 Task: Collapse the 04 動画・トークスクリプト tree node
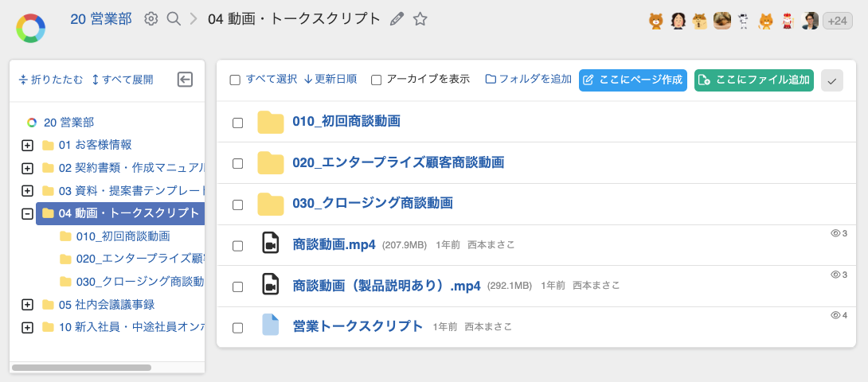tap(27, 213)
